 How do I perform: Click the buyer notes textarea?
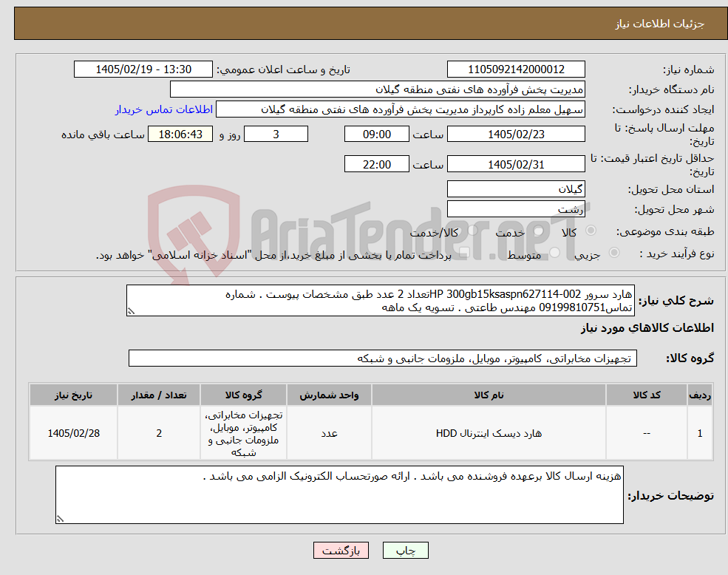tap(339, 495)
